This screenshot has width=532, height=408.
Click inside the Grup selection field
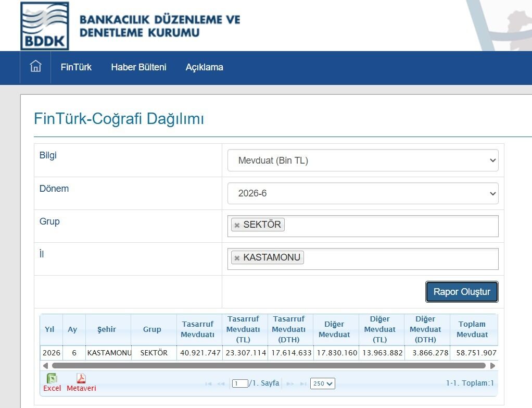point(363,226)
